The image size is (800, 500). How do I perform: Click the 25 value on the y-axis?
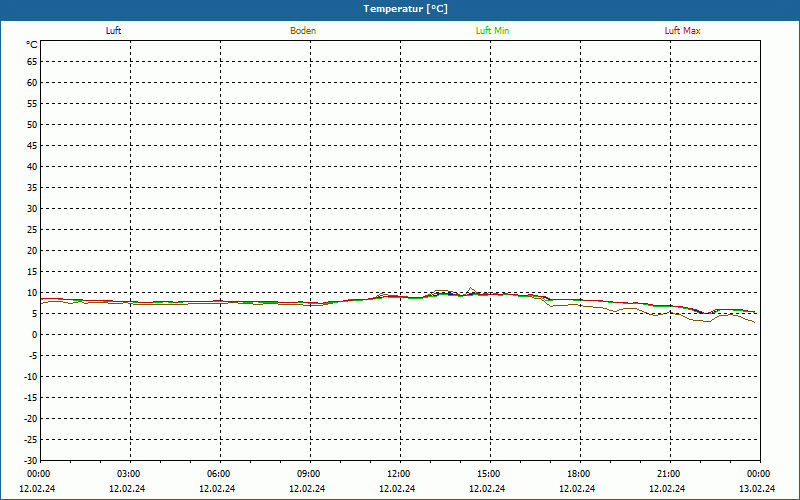pyautogui.click(x=32, y=230)
